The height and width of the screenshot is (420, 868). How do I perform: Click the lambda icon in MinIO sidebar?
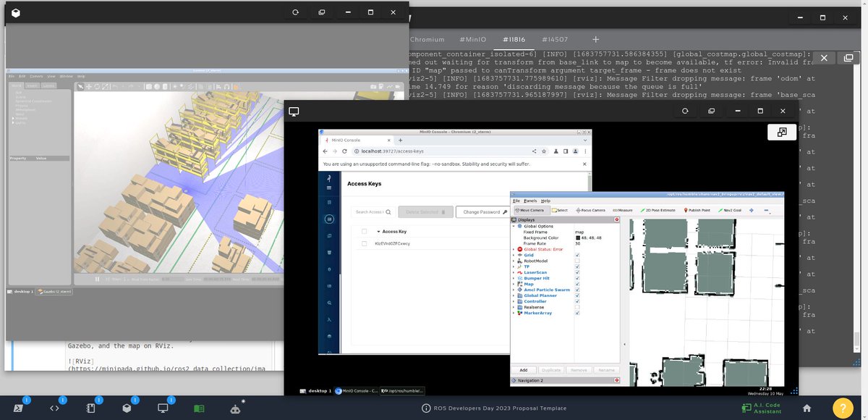[x=329, y=319]
